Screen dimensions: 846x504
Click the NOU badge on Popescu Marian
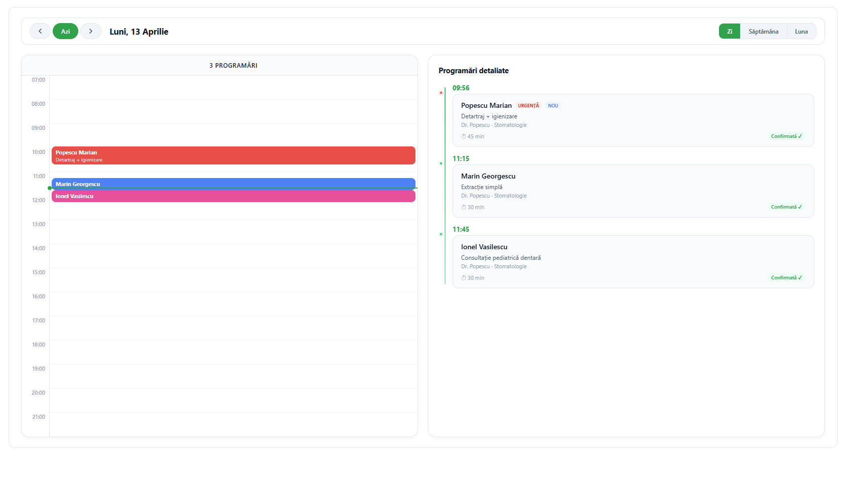coord(552,106)
